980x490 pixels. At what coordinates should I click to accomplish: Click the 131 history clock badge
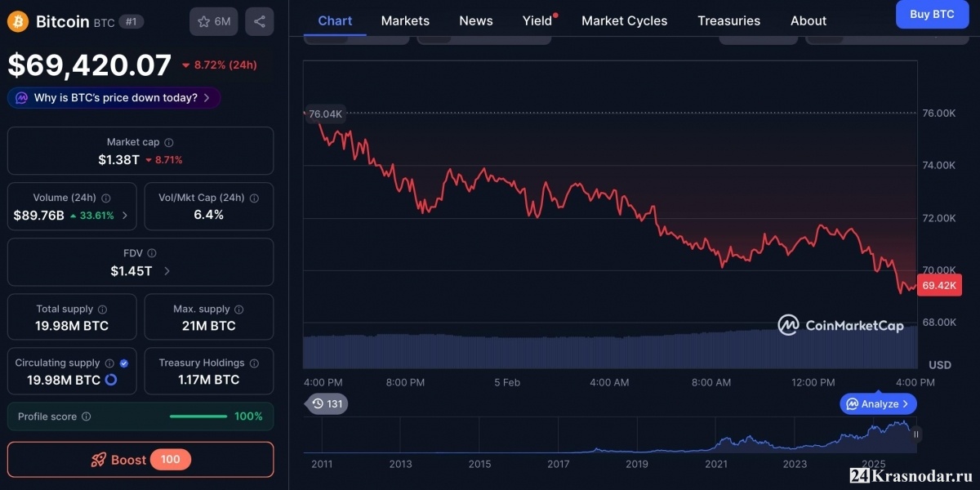tap(327, 403)
